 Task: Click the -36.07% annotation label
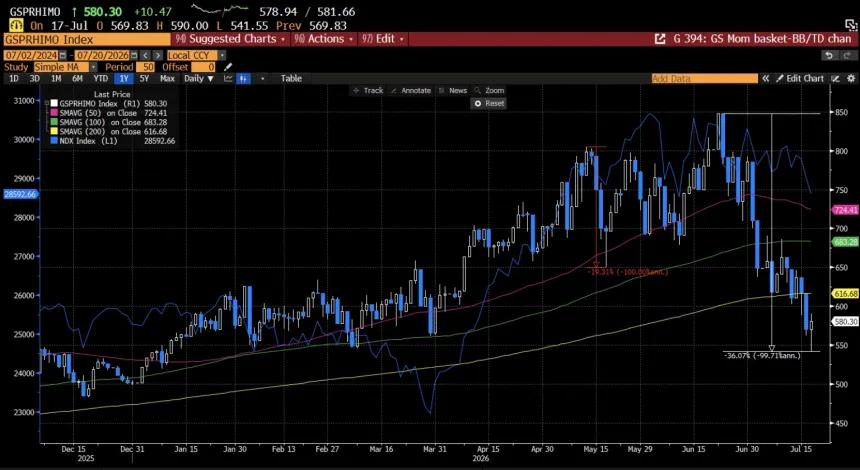[x=762, y=356]
